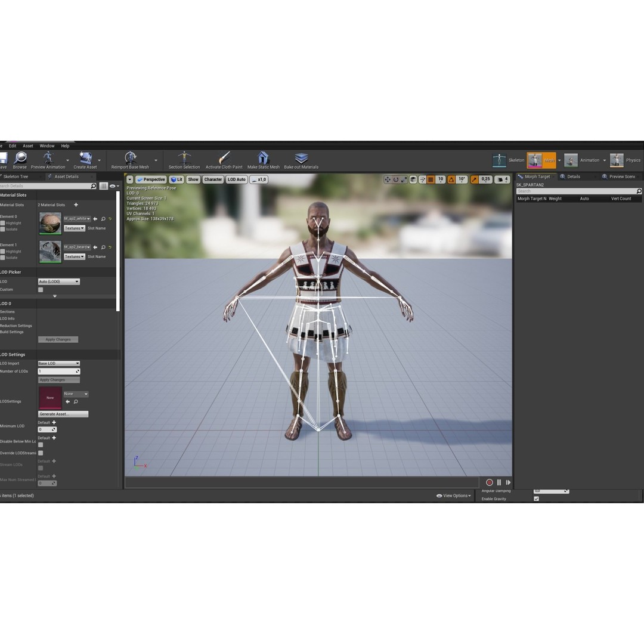Click the details property matrix grid icon

tap(104, 186)
